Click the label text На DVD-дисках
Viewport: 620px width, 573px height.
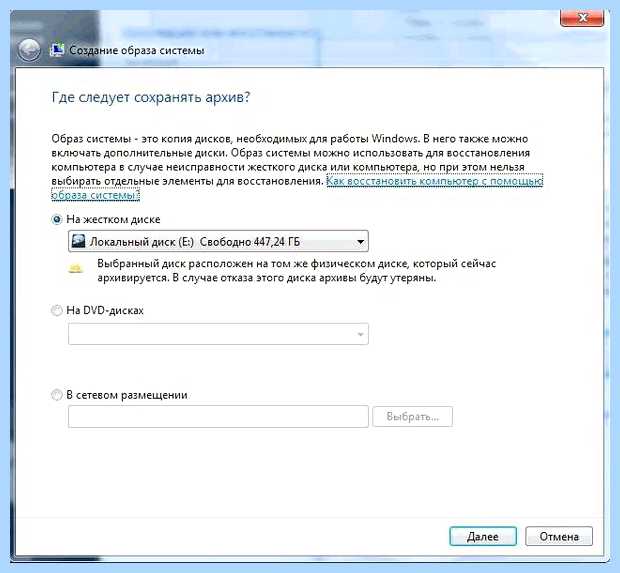click(105, 310)
